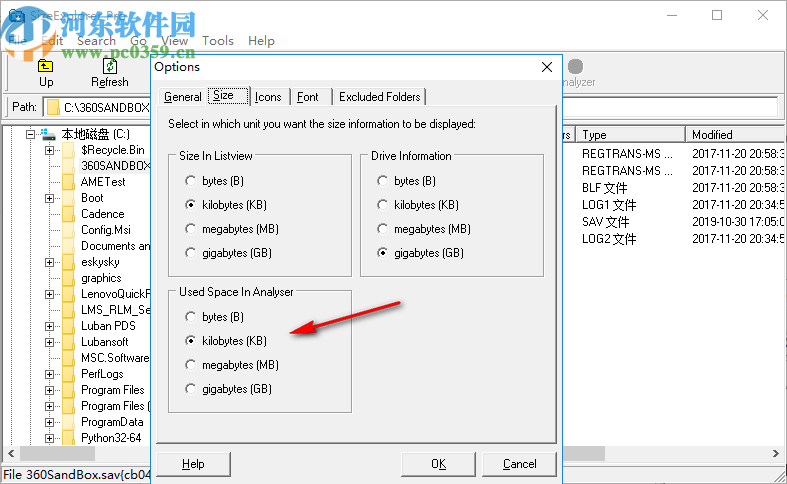Open the Help menu in menu bar

261,41
